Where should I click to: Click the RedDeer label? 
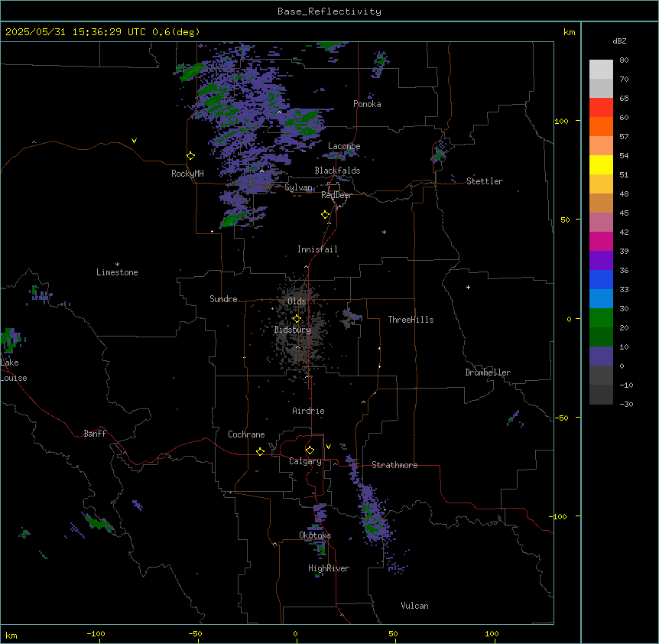pyautogui.click(x=336, y=195)
